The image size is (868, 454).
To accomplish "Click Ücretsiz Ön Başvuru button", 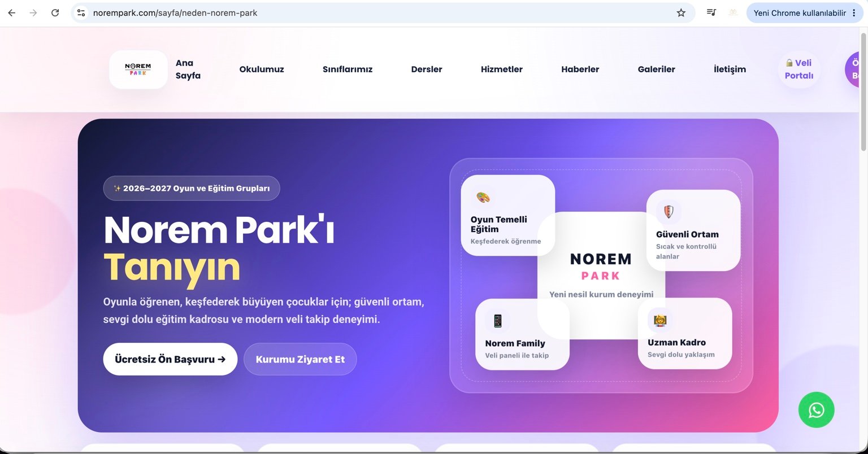I will (x=170, y=359).
